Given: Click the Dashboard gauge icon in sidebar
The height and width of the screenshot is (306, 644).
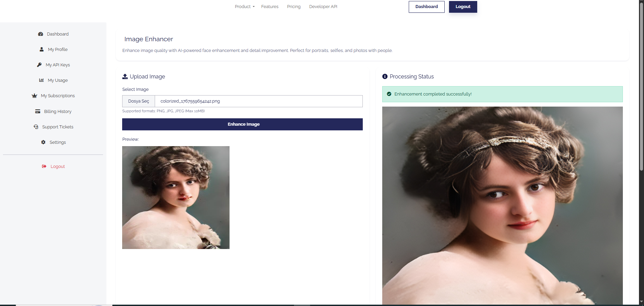Looking at the screenshot, I should (41, 34).
